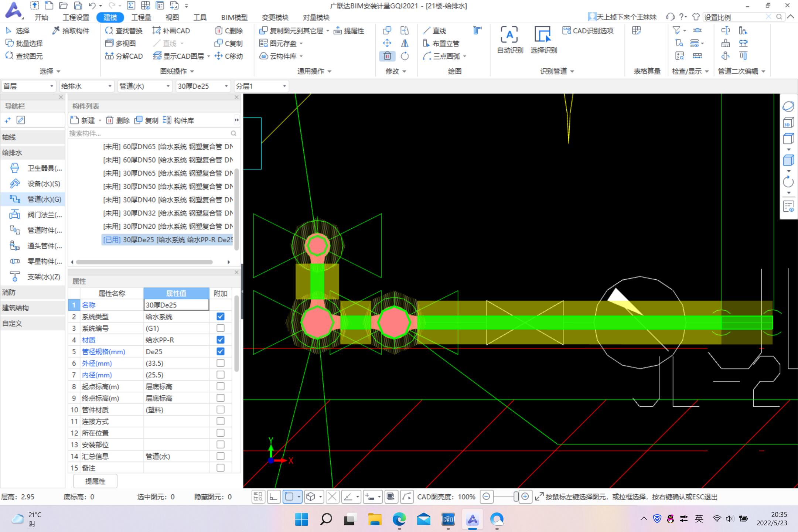This screenshot has width=798, height=532.
Task: Open the 工程量 ribbon tab
Action: (141, 17)
